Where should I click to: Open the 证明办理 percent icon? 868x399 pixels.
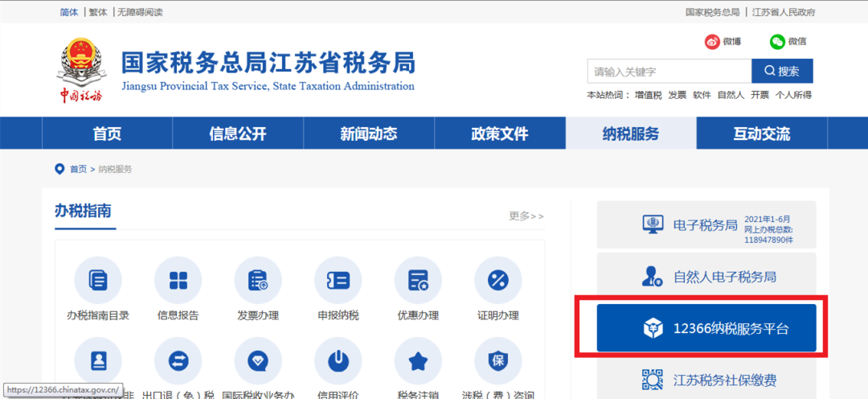[498, 281]
